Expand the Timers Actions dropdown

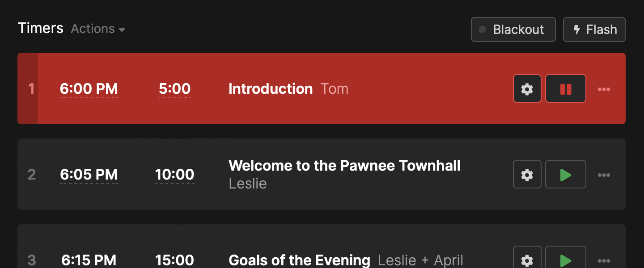pyautogui.click(x=98, y=29)
